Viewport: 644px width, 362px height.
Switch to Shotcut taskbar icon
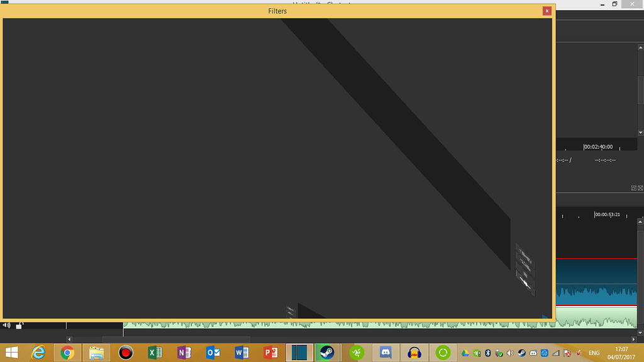(299, 353)
